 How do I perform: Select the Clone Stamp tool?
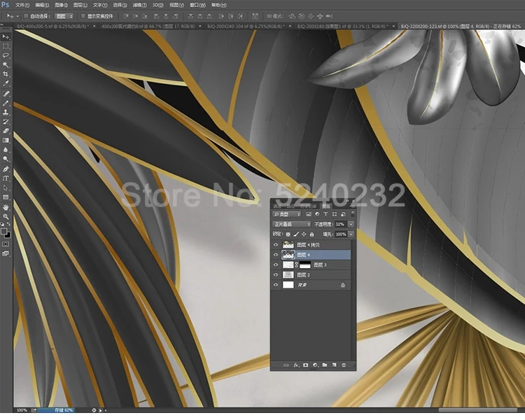6,113
